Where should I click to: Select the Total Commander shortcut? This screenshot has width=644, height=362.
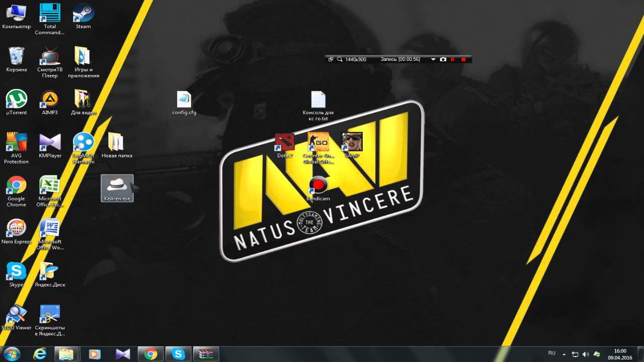click(49, 20)
